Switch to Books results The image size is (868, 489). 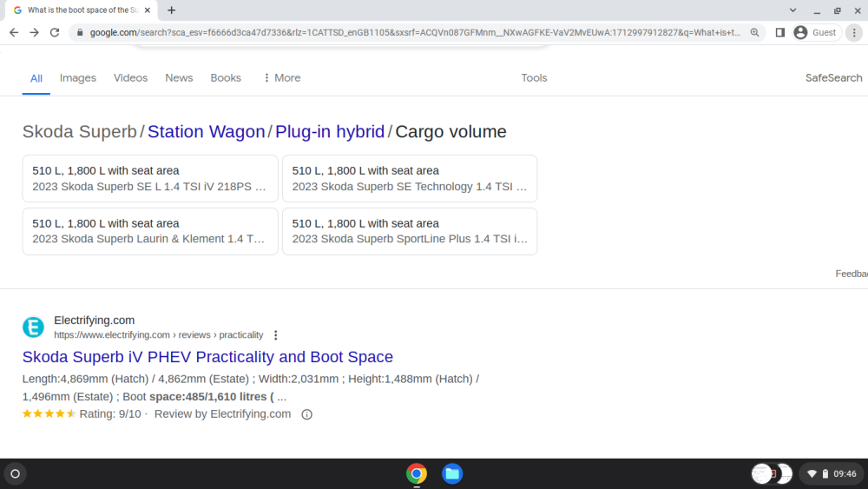(x=226, y=78)
